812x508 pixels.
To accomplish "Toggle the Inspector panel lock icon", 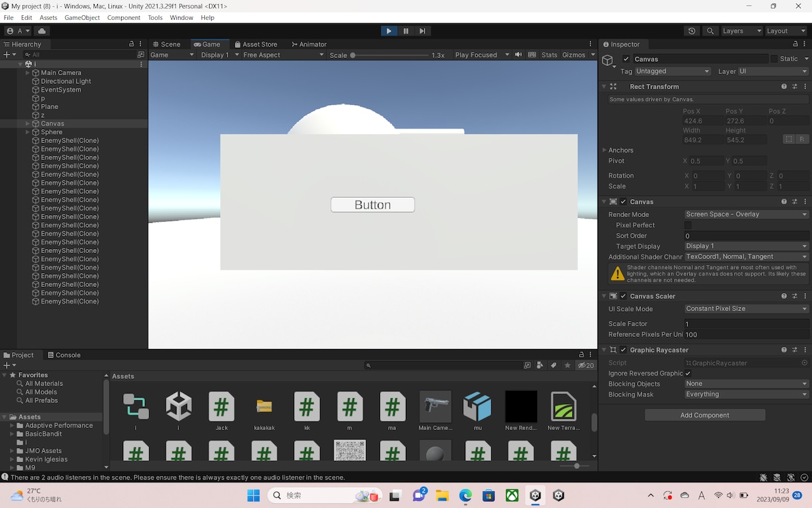I will point(795,44).
